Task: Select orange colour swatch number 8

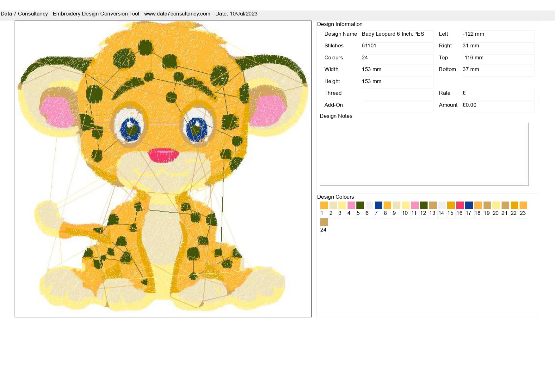Action: (x=387, y=205)
